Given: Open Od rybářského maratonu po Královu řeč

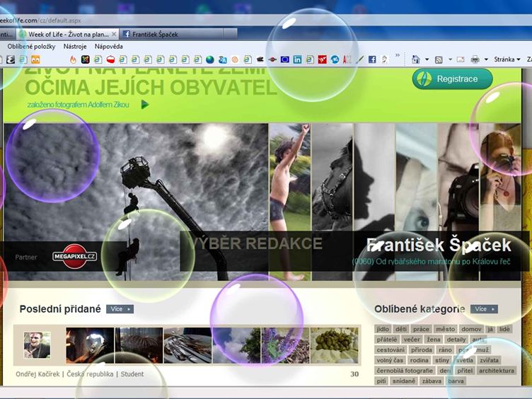Looking at the screenshot, I should (x=432, y=262).
